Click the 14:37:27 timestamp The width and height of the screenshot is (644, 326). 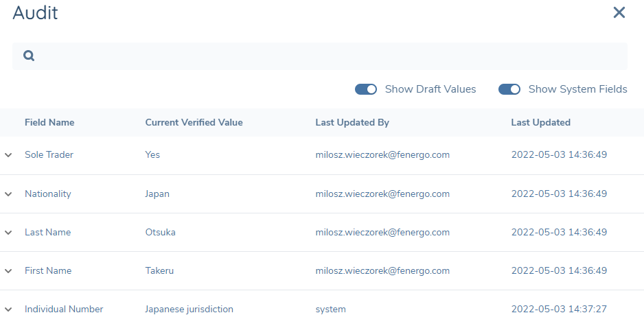point(559,310)
